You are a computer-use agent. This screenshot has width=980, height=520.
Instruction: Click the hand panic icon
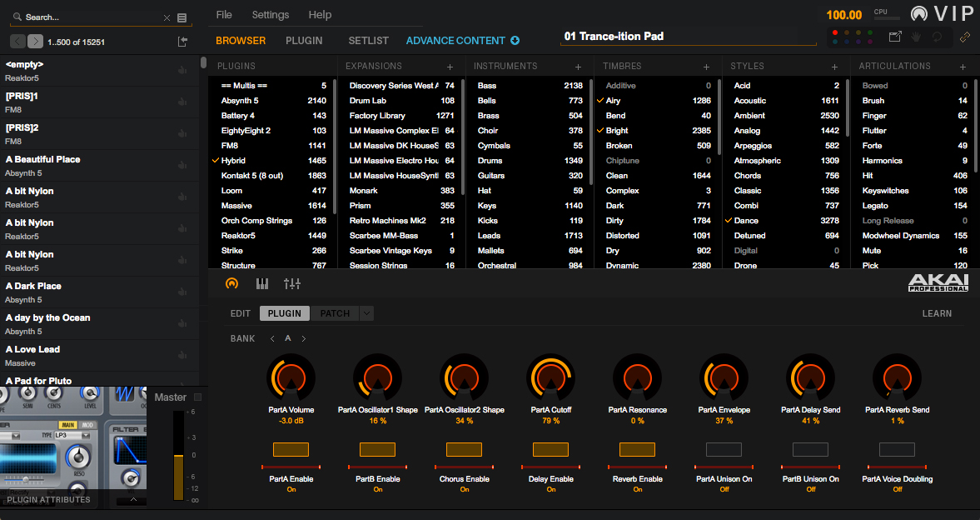coord(916,37)
